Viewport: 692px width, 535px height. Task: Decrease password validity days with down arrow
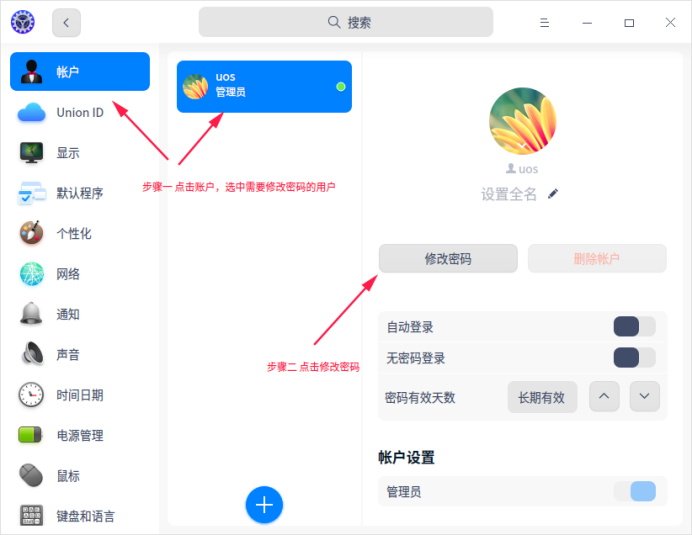(644, 396)
